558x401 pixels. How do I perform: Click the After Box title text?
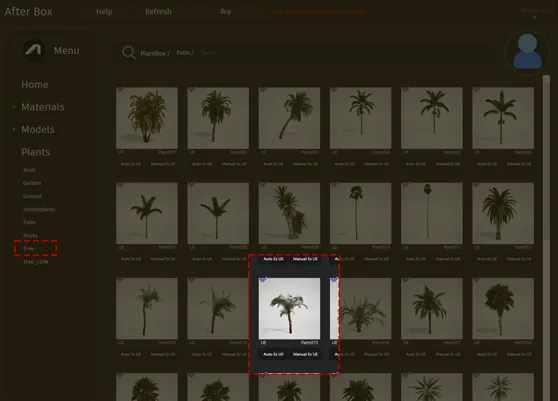pos(28,12)
